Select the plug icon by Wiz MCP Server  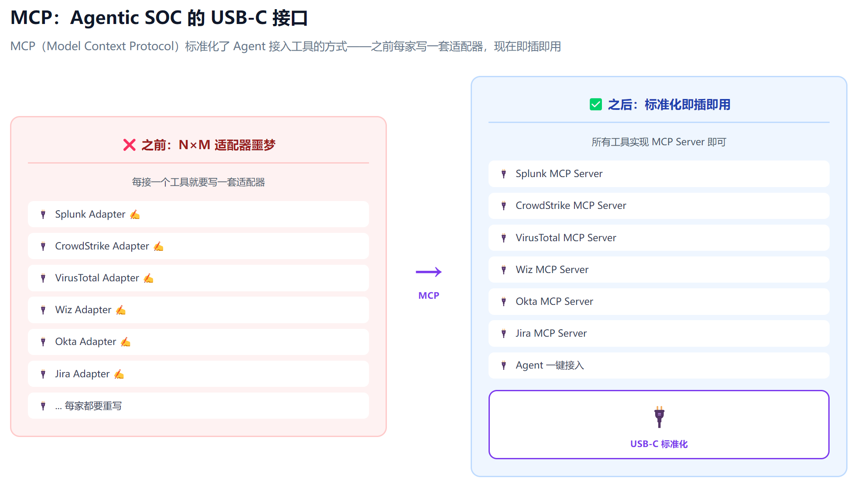504,270
